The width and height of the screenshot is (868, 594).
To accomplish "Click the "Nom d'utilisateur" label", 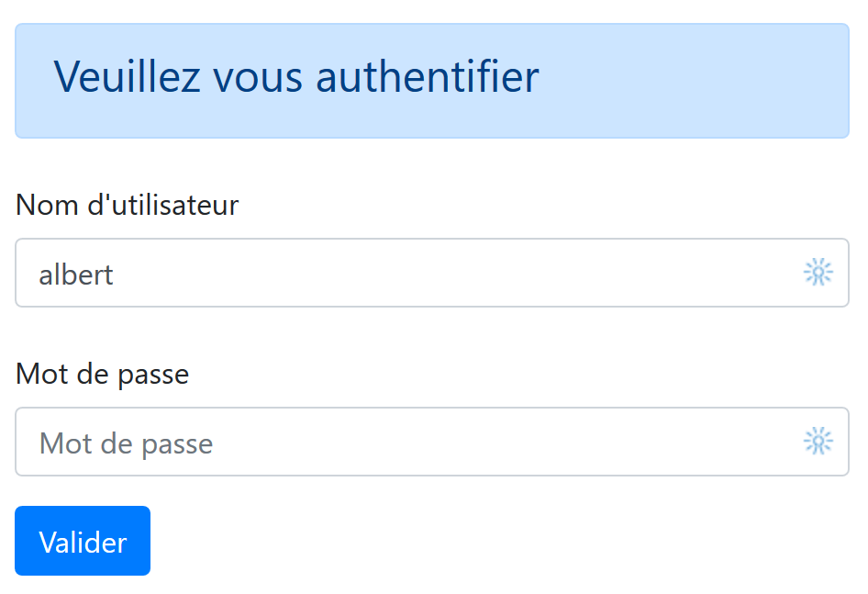I will pyautogui.click(x=127, y=205).
